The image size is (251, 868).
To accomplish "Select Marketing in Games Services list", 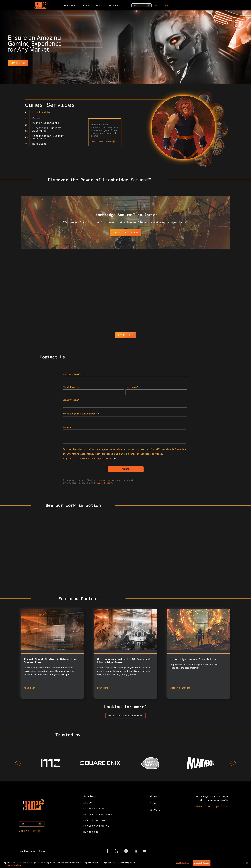I will 39,144.
